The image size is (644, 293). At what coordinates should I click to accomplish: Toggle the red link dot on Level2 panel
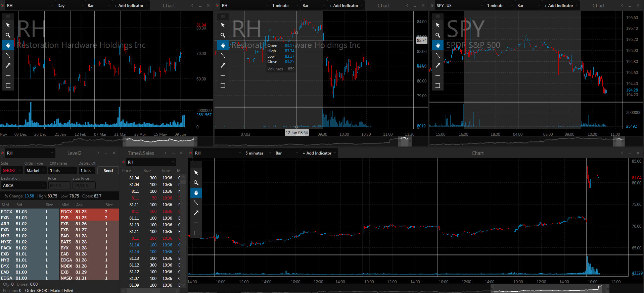pos(2,153)
